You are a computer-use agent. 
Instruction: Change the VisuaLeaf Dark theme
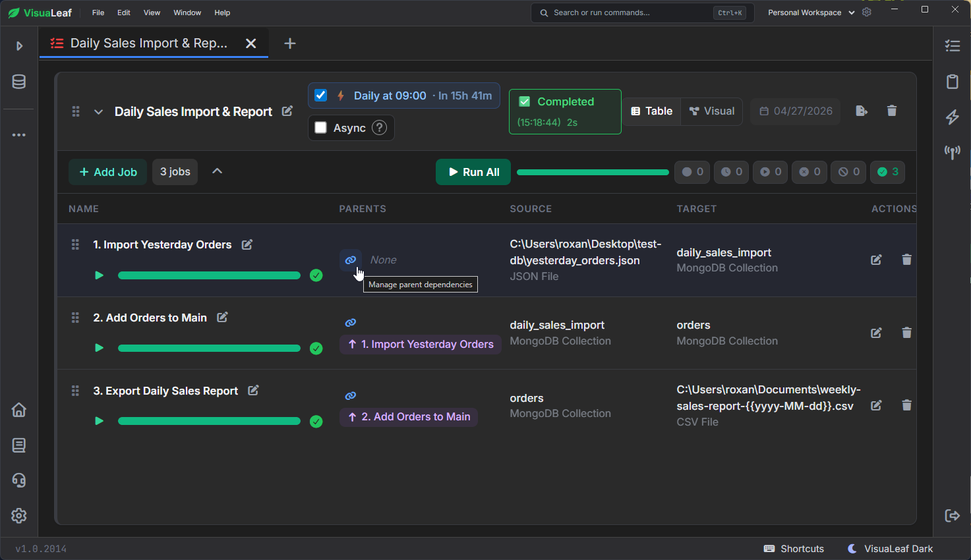coord(890,549)
